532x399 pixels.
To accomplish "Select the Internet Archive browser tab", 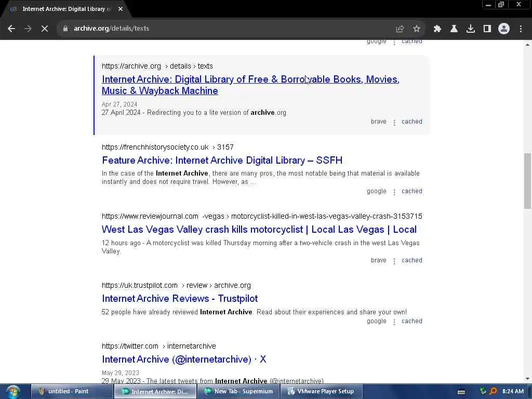I will pos(66,9).
